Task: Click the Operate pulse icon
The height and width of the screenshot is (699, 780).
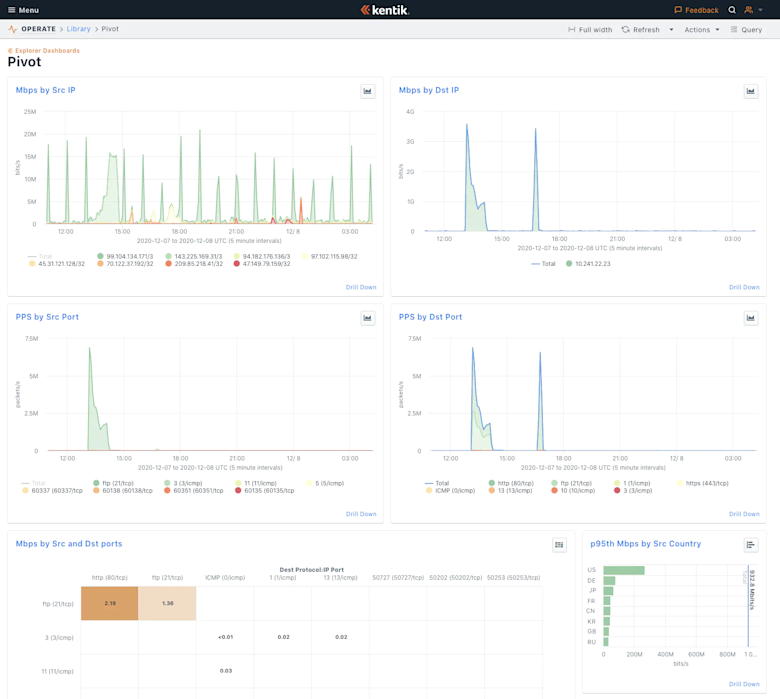Action: (x=12, y=29)
